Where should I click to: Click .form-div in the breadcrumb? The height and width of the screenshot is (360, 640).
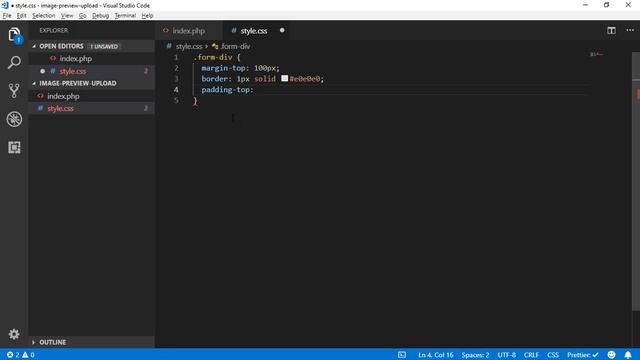pyautogui.click(x=235, y=47)
